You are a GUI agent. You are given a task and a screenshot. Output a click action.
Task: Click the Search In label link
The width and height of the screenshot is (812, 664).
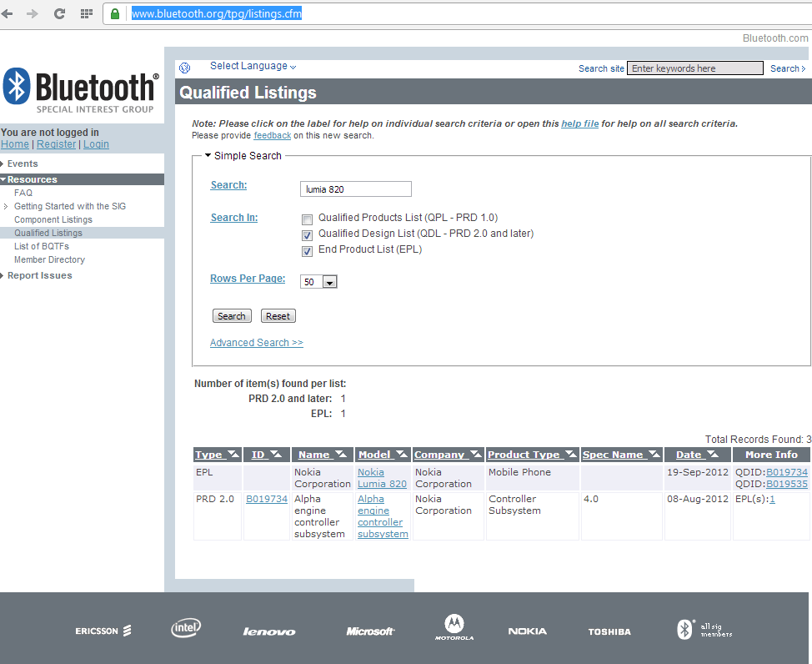[x=234, y=218]
